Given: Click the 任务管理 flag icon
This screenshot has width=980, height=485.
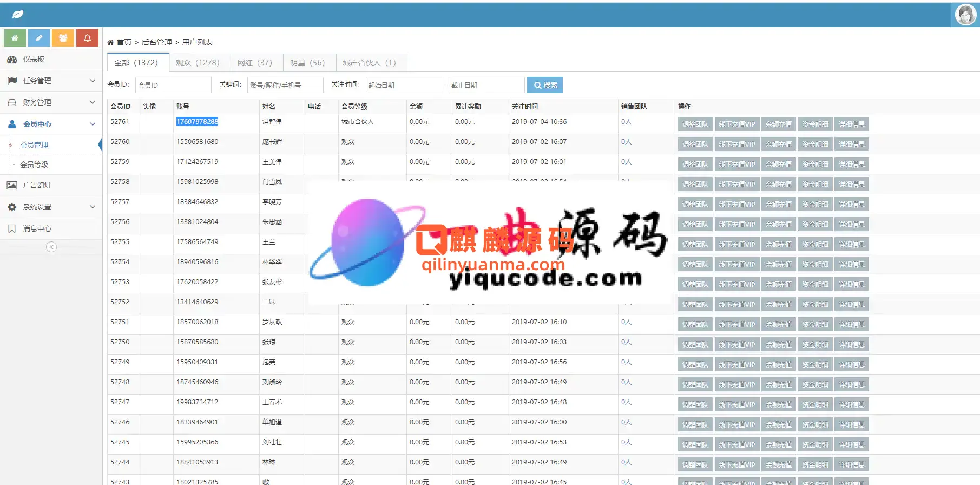Looking at the screenshot, I should pos(12,81).
